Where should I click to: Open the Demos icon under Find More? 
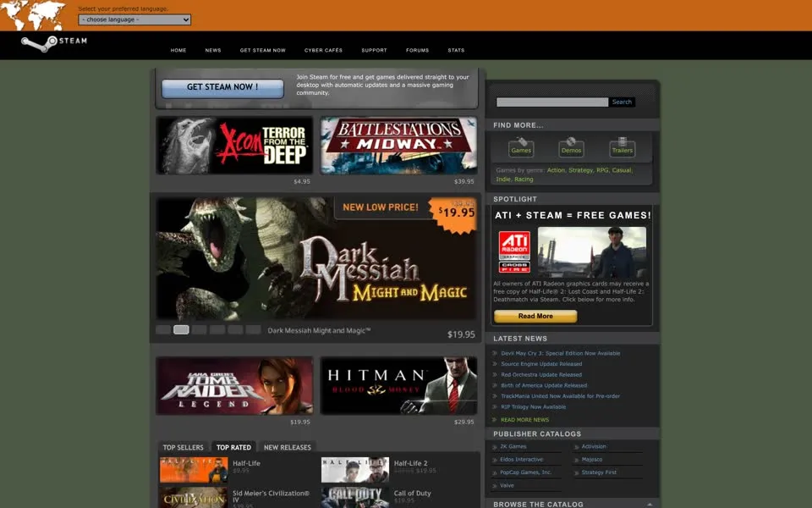pyautogui.click(x=571, y=147)
